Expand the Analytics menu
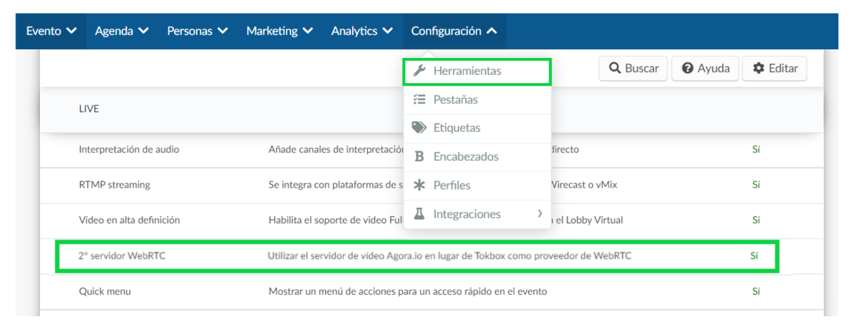Image resolution: width=868 pixels, height=330 pixels. 362,31
